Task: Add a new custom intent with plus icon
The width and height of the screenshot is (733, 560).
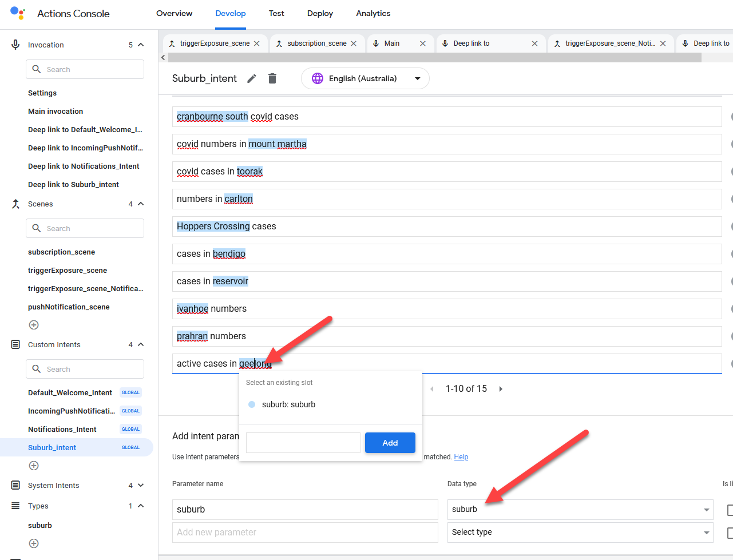Action: point(34,466)
